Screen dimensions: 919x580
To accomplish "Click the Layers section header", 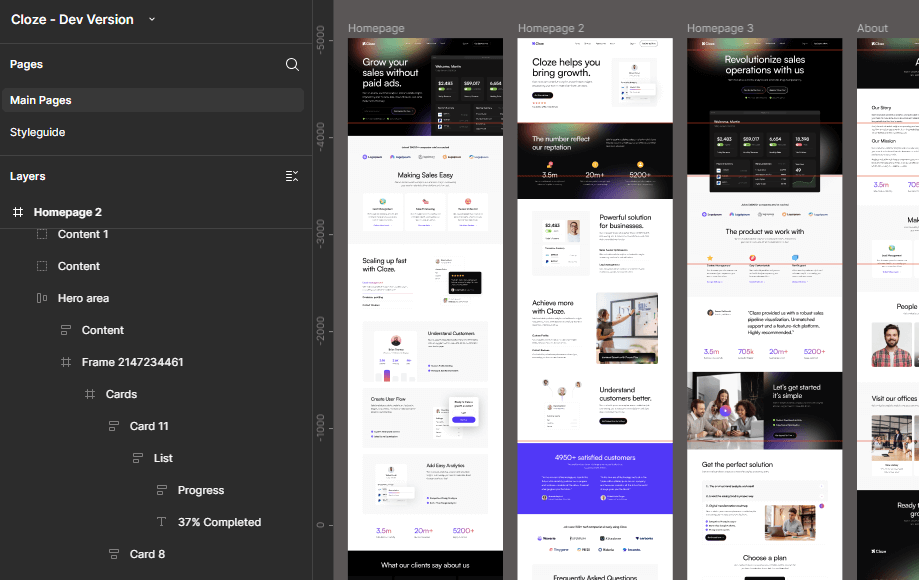I will [28, 176].
